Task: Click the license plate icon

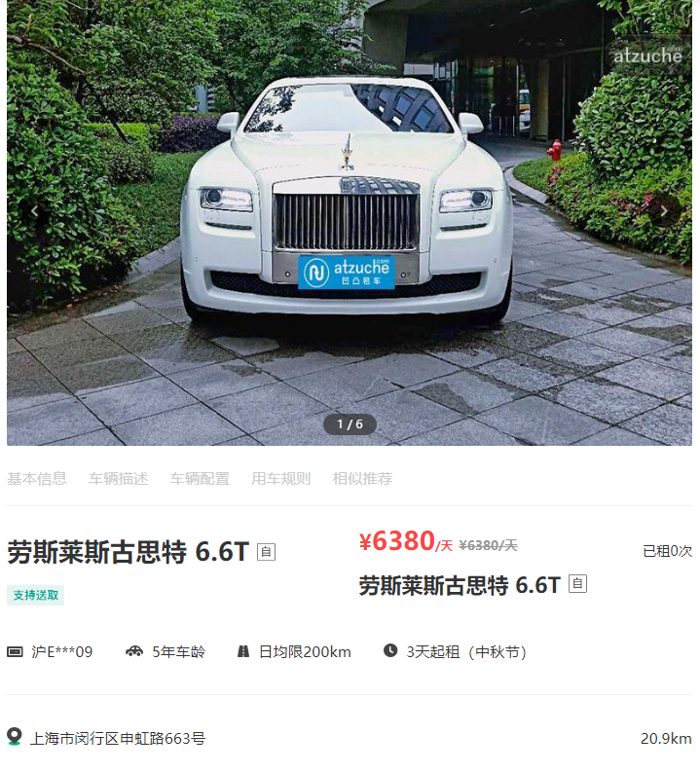Action: (15, 652)
